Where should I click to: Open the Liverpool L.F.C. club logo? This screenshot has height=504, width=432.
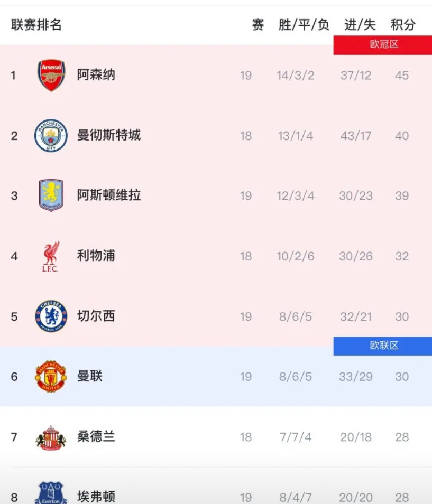[x=51, y=256]
